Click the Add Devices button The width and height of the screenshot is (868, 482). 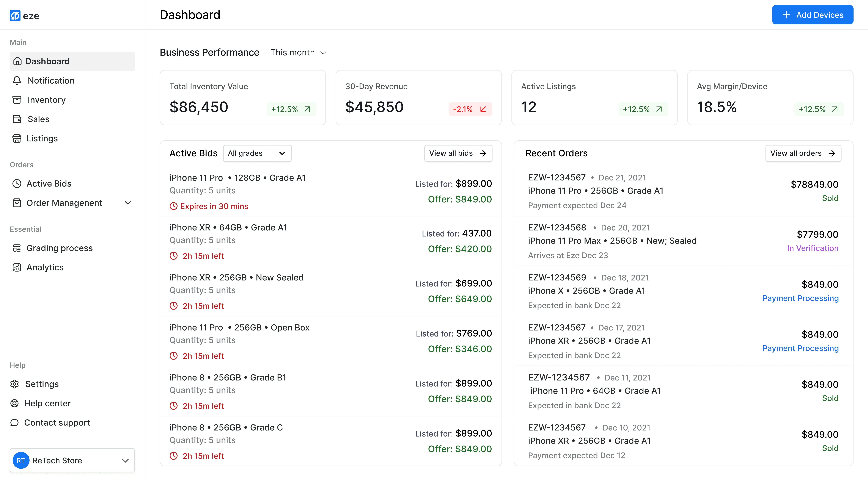tap(812, 15)
